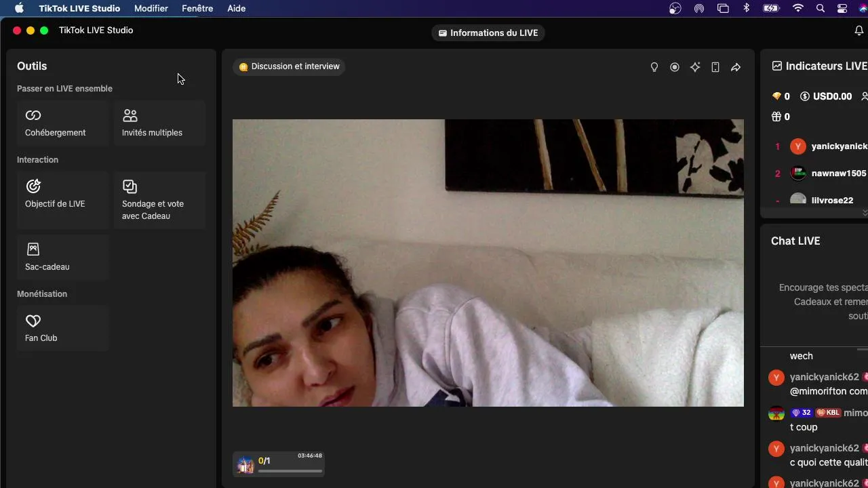Open the Fan Club tool
This screenshot has width=868, height=488.
[63, 329]
